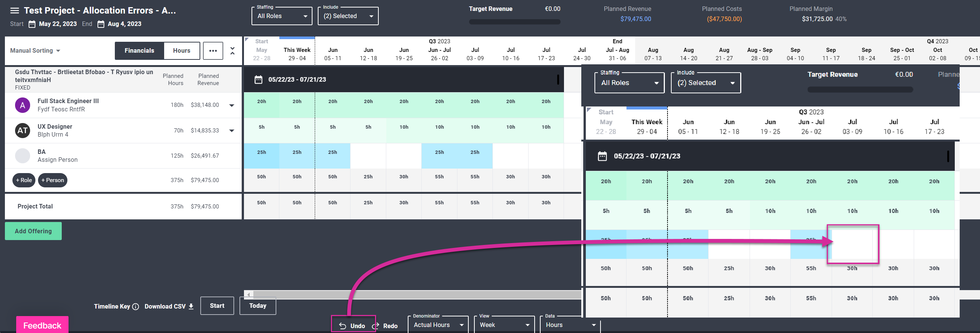Screen dimensions: 980x333
Task: Open the inset Include (2) Selected dropdown
Action: [706, 83]
